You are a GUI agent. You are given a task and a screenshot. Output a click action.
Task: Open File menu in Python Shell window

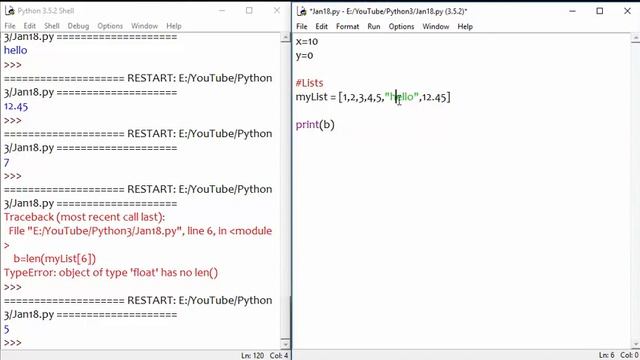9,26
